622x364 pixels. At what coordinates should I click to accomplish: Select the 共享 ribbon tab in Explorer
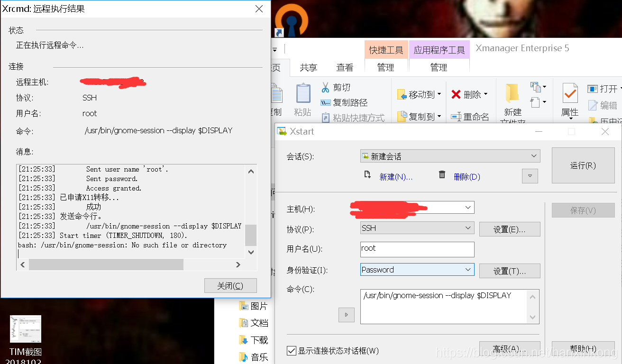pyautogui.click(x=309, y=68)
